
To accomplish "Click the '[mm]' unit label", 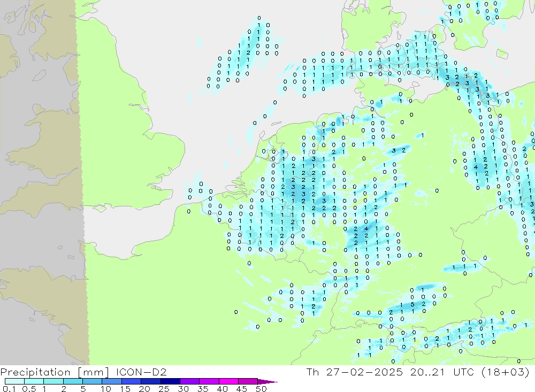I will (x=94, y=372).
